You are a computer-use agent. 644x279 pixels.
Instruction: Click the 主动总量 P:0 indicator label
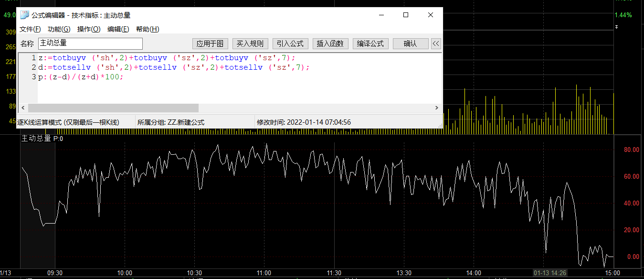click(x=42, y=139)
